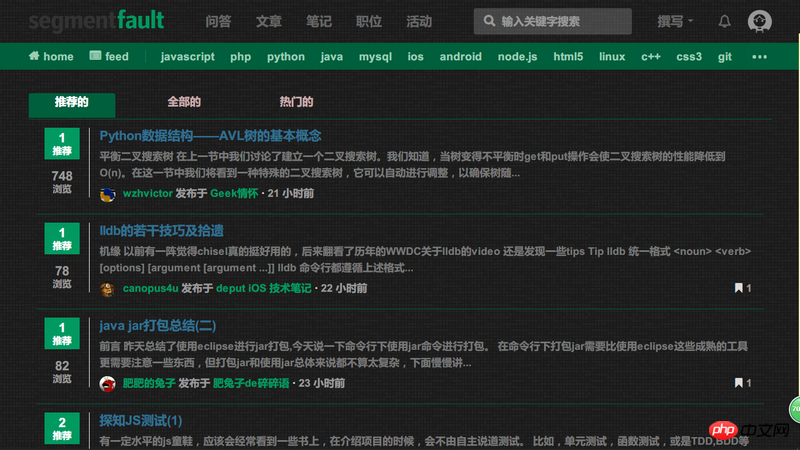The width and height of the screenshot is (800, 450).
Task: Select the c++ tag
Action: pos(651,57)
